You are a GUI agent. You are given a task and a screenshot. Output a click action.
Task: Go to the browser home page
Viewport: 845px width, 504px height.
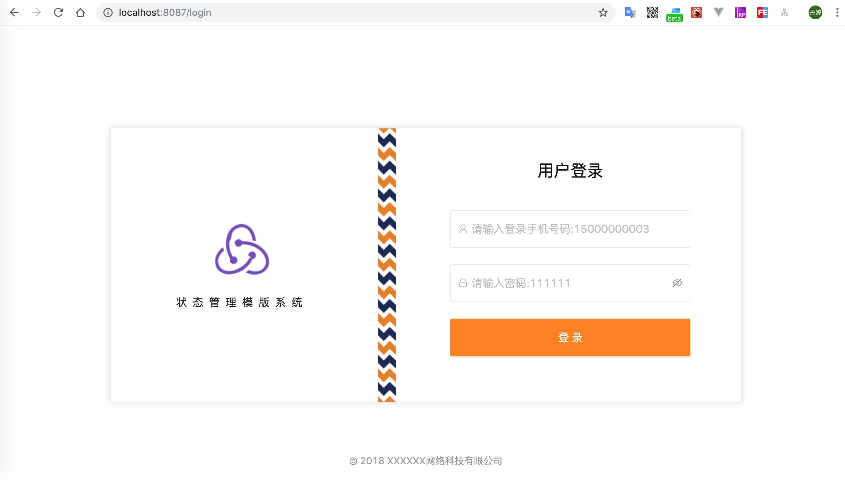click(x=80, y=13)
